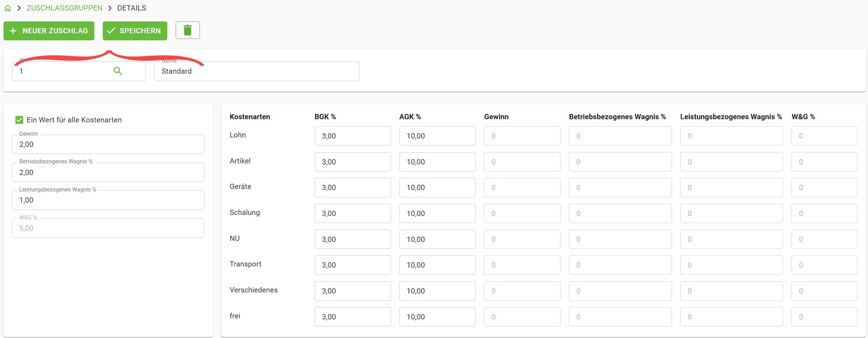Select the Betriebsbezogenes Wagnis % left field
The image size is (868, 338).
[108, 173]
